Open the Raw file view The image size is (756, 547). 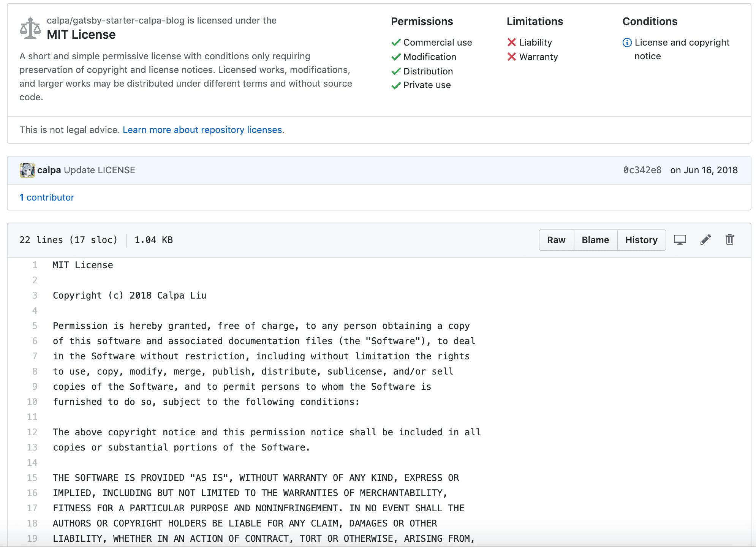[556, 240]
